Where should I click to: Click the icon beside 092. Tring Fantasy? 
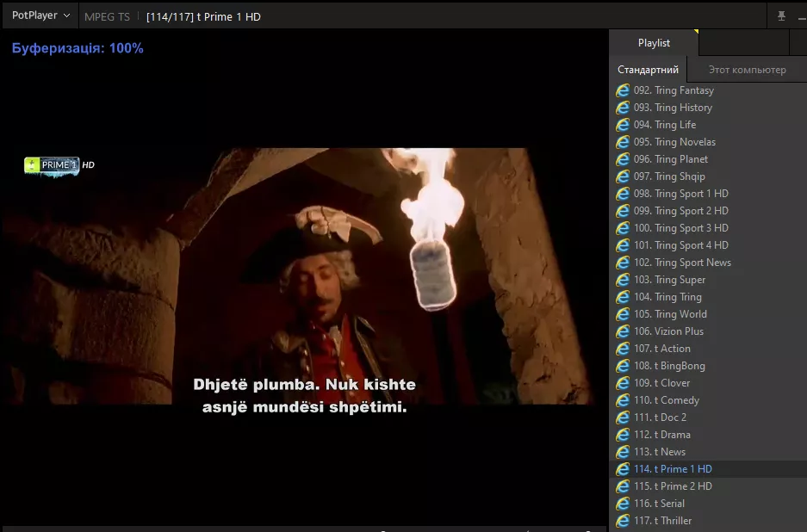623,90
